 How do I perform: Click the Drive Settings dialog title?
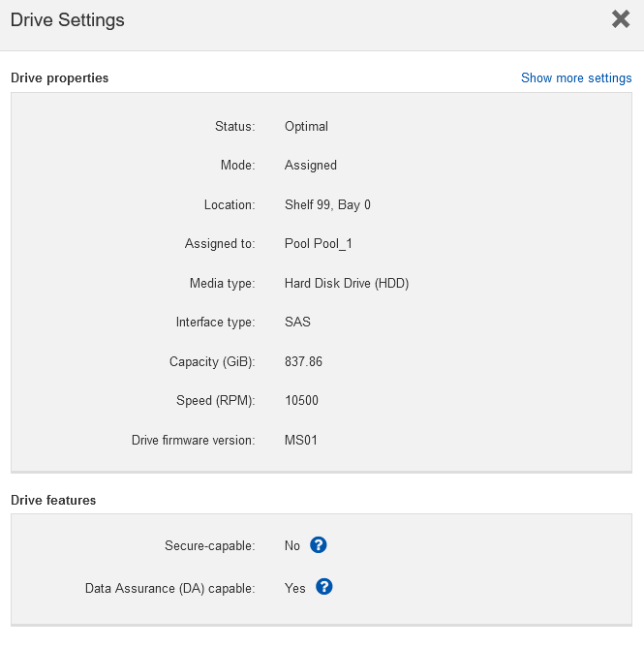click(67, 20)
